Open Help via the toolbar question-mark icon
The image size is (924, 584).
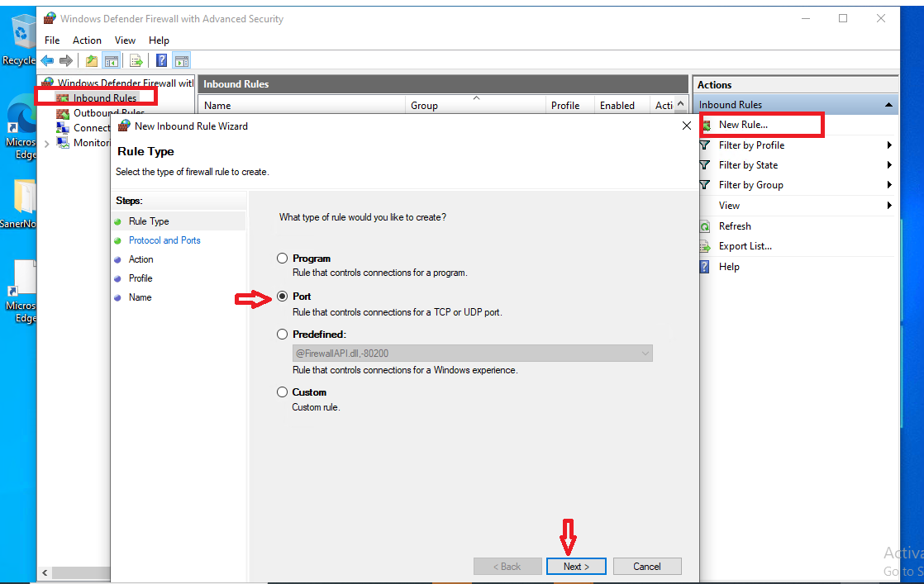point(161,60)
